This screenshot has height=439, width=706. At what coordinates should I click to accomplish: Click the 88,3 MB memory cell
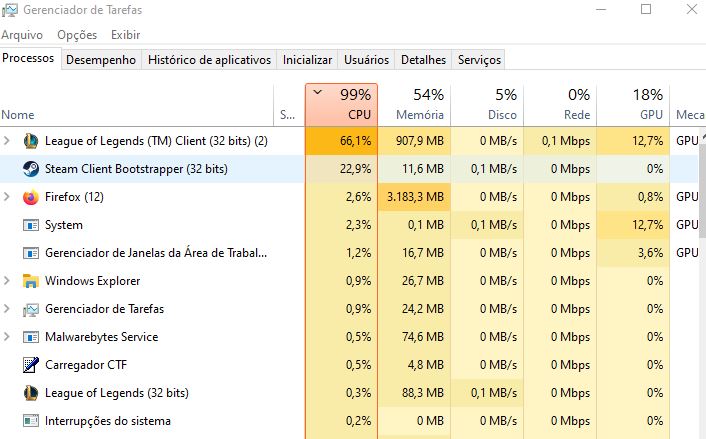coord(414,393)
